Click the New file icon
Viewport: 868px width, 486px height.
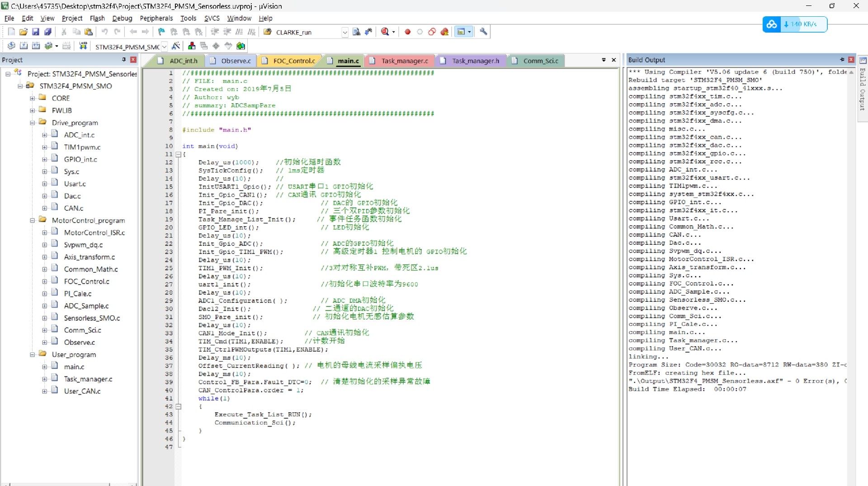pyautogui.click(x=11, y=32)
